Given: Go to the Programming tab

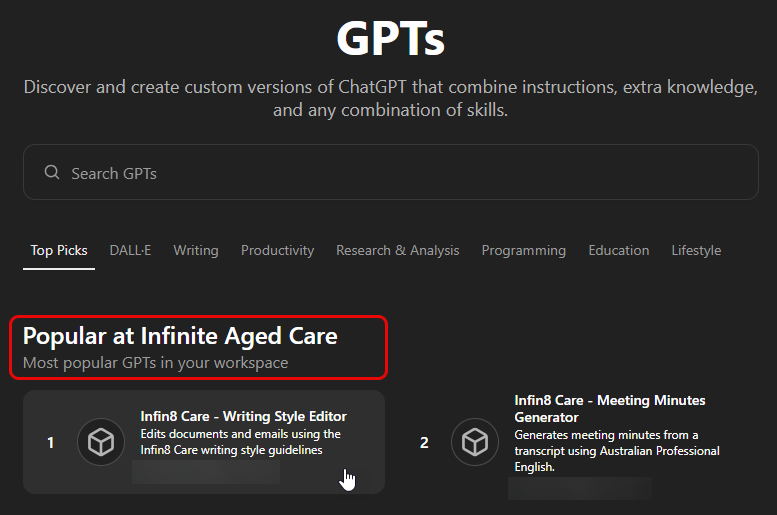Looking at the screenshot, I should 524,250.
